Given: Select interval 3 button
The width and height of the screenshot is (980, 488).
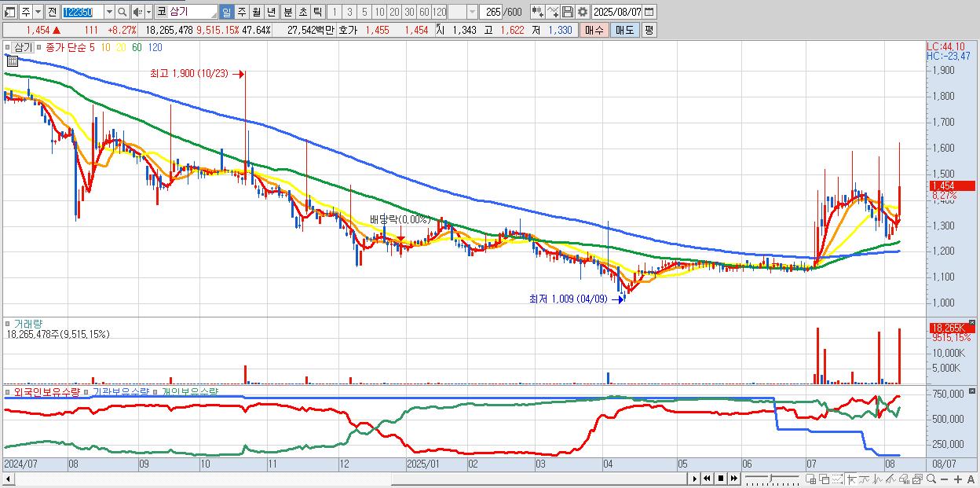Looking at the screenshot, I should [349, 12].
